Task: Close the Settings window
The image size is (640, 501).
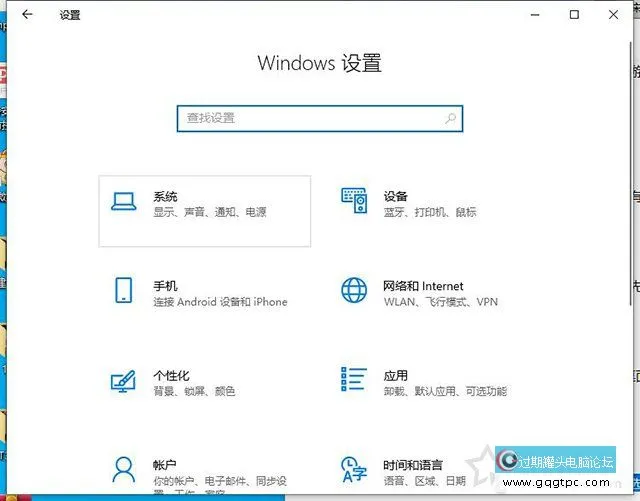Action: [x=613, y=15]
